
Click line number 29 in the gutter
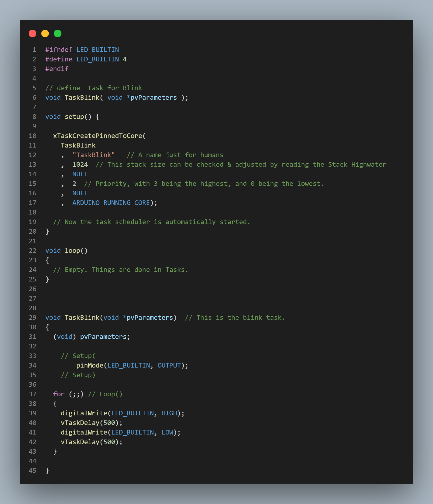(x=32, y=318)
